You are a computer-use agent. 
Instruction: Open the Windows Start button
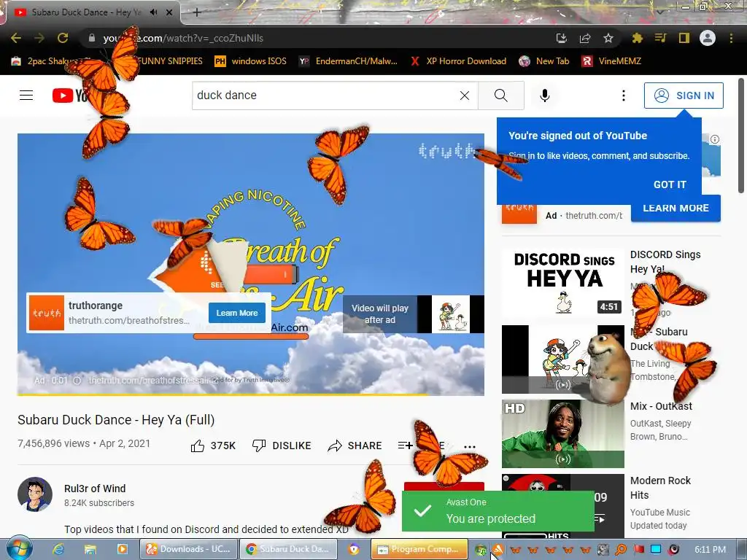(18, 548)
